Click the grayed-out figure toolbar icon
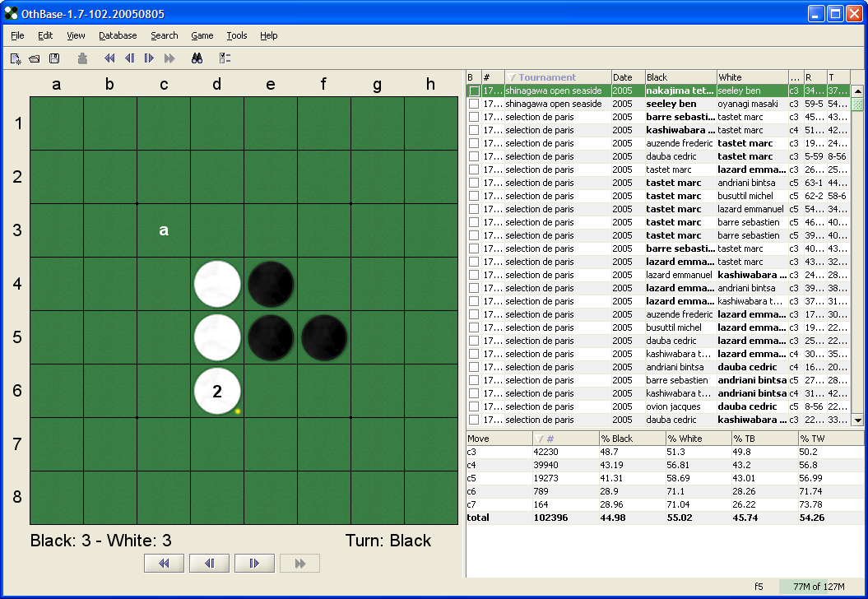868x599 pixels. tap(82, 58)
